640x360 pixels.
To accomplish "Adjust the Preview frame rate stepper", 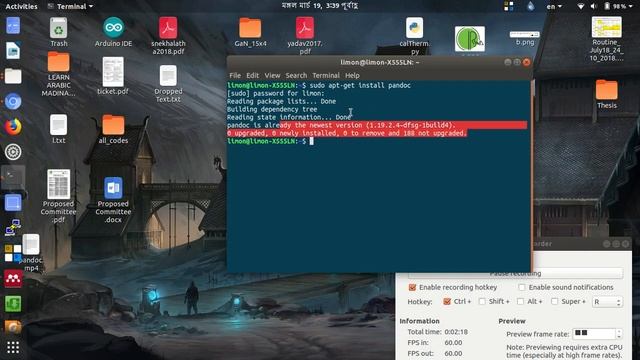I will (x=619, y=334).
